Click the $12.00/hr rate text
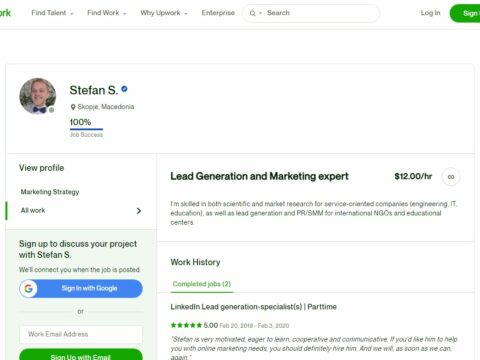The width and height of the screenshot is (480, 360). [x=413, y=176]
